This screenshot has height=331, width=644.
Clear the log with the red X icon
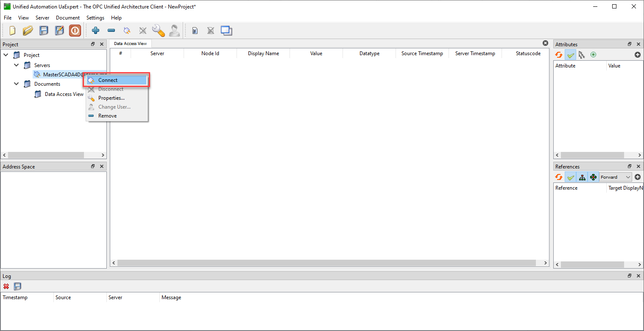pyautogui.click(x=6, y=286)
